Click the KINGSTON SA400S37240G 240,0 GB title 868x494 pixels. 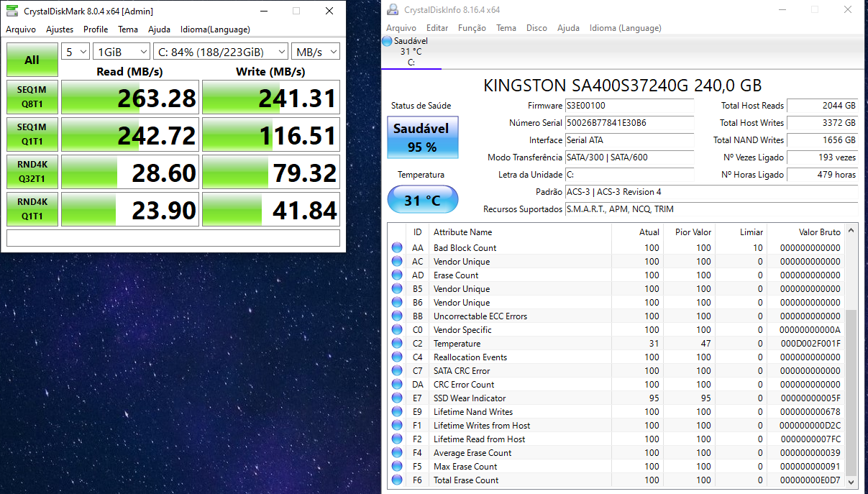pos(622,85)
